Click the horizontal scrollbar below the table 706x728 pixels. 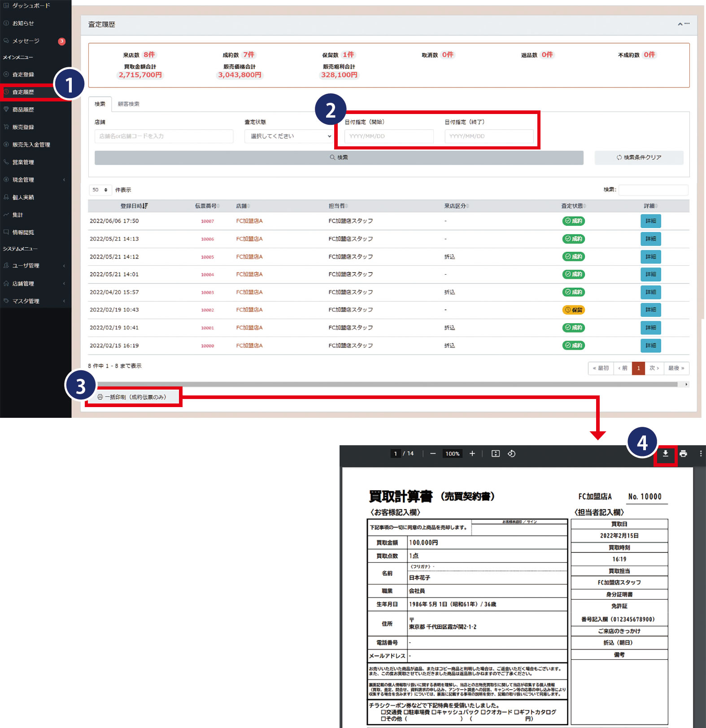click(x=386, y=384)
